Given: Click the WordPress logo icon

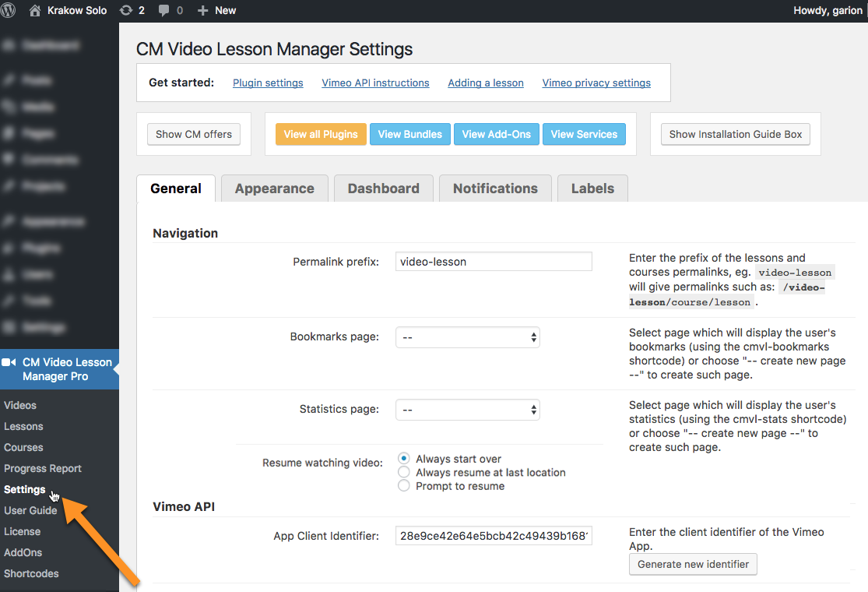Looking at the screenshot, I should 8,10.
